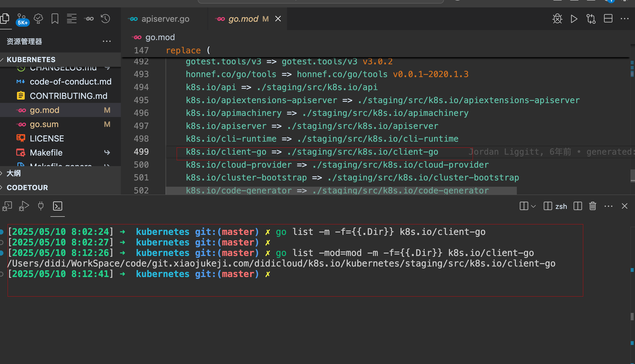Select the Terminal panel tab icon
The height and width of the screenshot is (364, 635).
[x=58, y=206]
